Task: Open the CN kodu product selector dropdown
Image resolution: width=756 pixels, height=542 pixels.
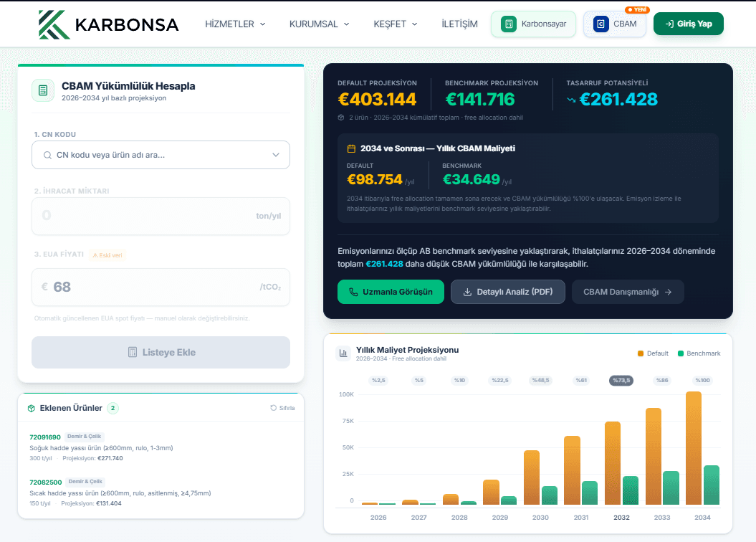Action: [275, 155]
